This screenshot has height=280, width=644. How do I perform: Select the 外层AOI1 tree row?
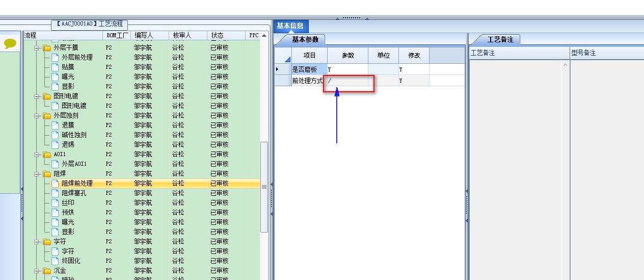[x=142, y=164]
